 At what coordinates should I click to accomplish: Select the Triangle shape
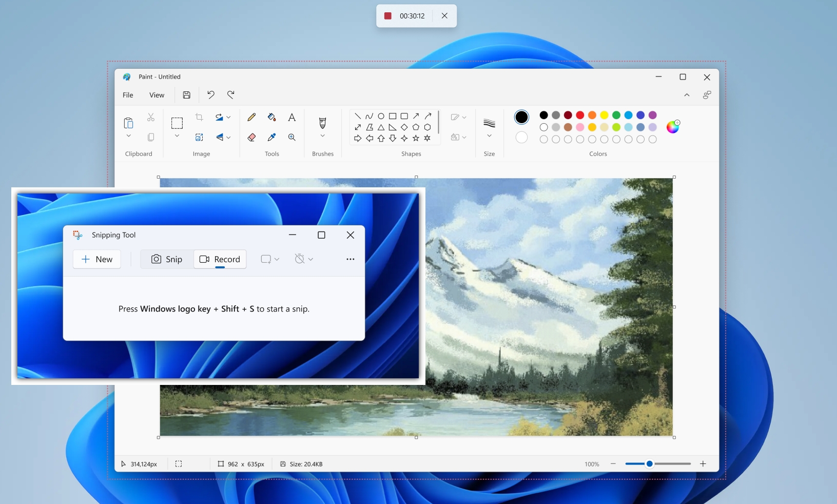point(381,127)
